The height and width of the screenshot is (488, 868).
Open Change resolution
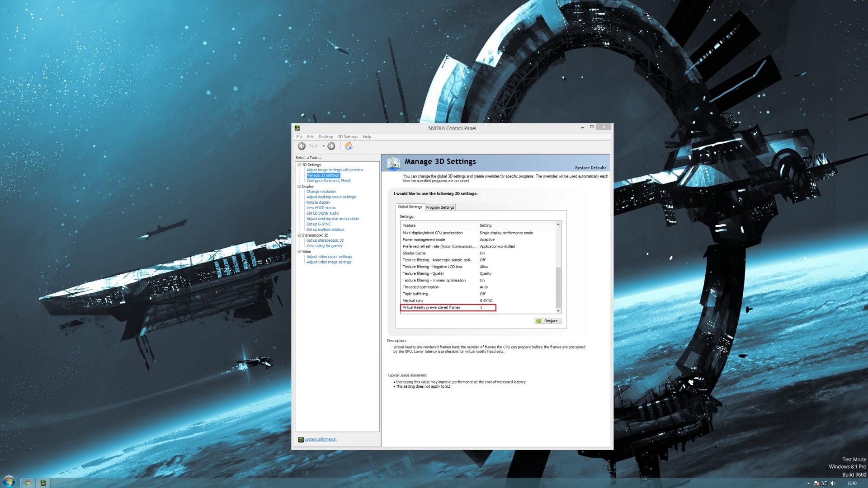[321, 192]
